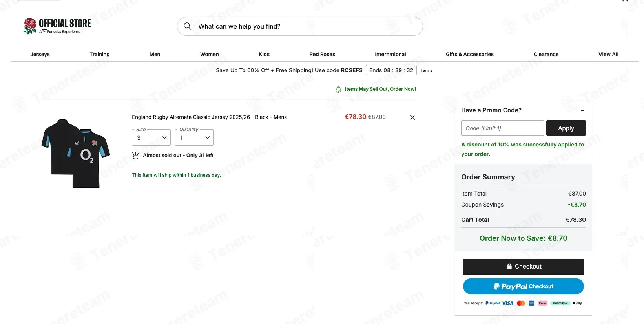The height and width of the screenshot is (324, 644).
Task: Open the View All menu
Action: tap(608, 54)
